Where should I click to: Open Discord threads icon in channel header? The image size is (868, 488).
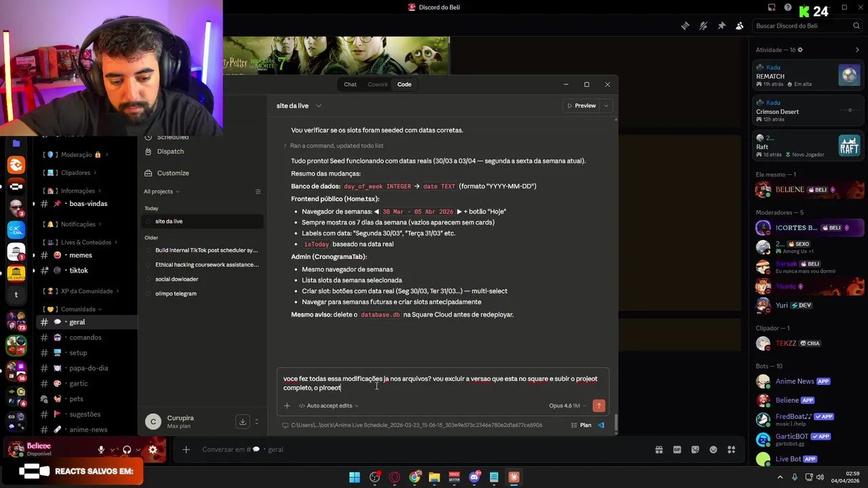(685, 26)
